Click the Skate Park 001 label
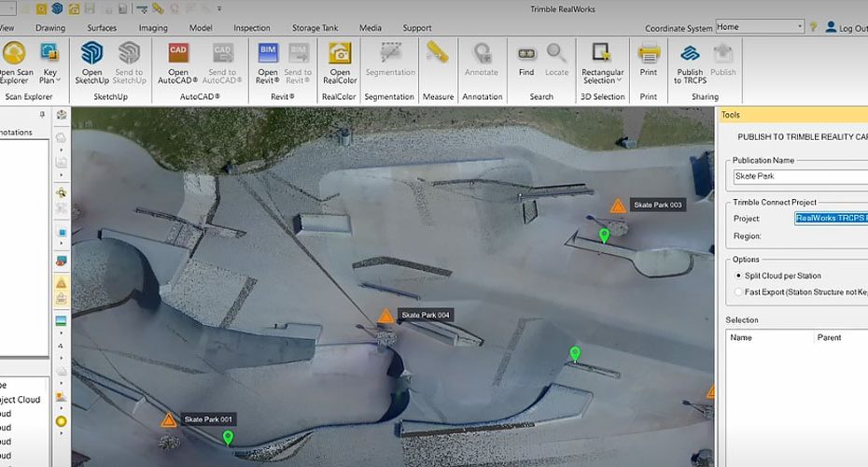 [x=208, y=419]
